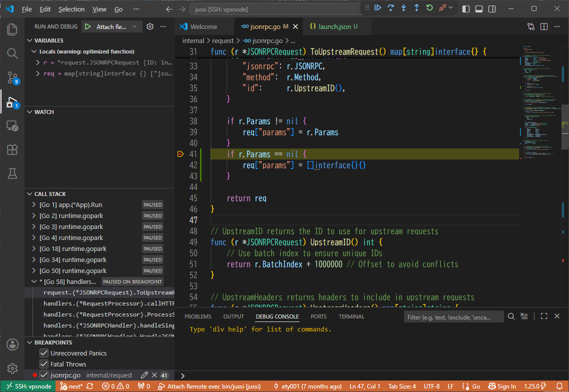Uncheck the Unrecovered Panics breakpoint
569x392 pixels.
[44, 353]
